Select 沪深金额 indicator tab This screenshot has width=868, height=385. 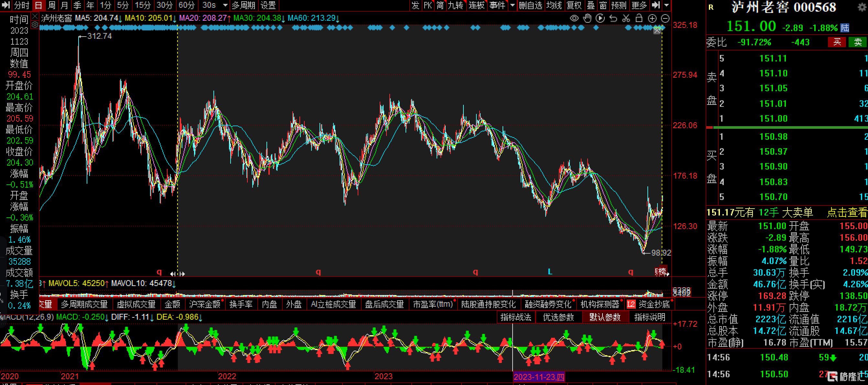click(x=205, y=304)
